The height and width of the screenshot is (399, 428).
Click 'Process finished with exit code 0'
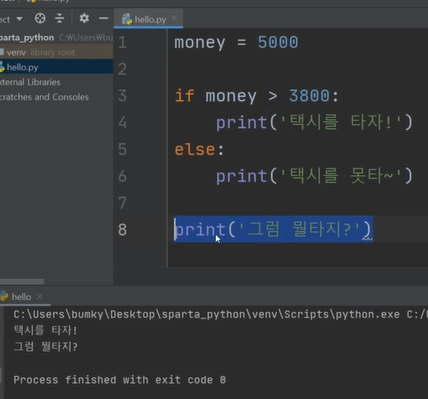119,380
